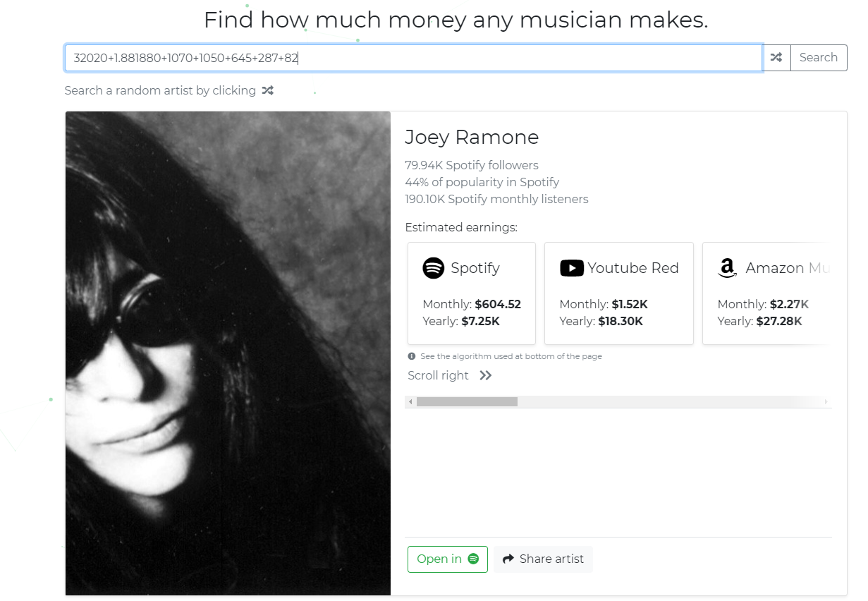Viewport: 868px width, 601px height.
Task: Click the share arrow icon on Share artist
Action: (508, 559)
